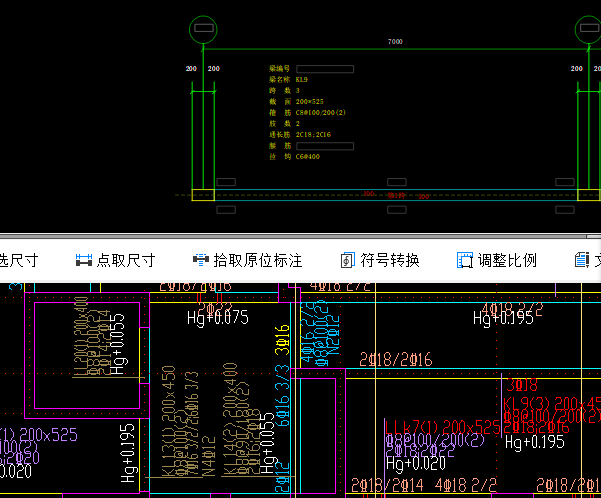Screen dimensions: 601x498
Task: Open the 调整比例 scale adjustment tool
Action: [497, 260]
